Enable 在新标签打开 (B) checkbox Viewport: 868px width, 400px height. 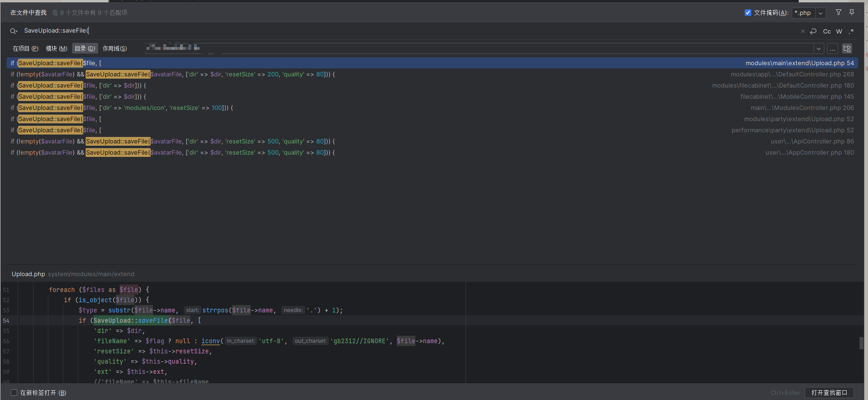[x=14, y=393]
